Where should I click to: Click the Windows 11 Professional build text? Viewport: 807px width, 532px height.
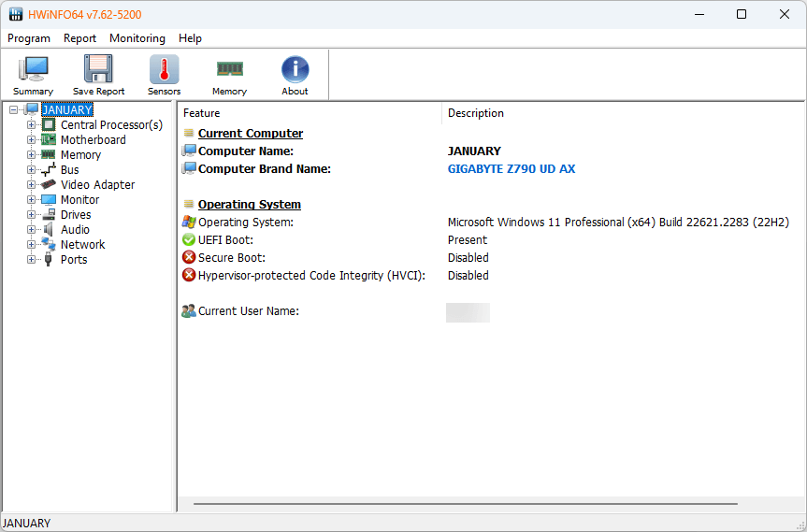click(x=618, y=223)
